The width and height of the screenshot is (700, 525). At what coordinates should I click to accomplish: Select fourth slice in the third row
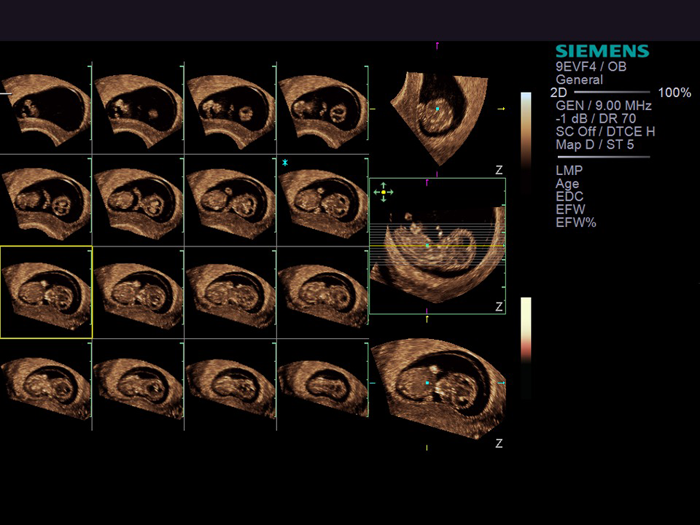(x=323, y=292)
